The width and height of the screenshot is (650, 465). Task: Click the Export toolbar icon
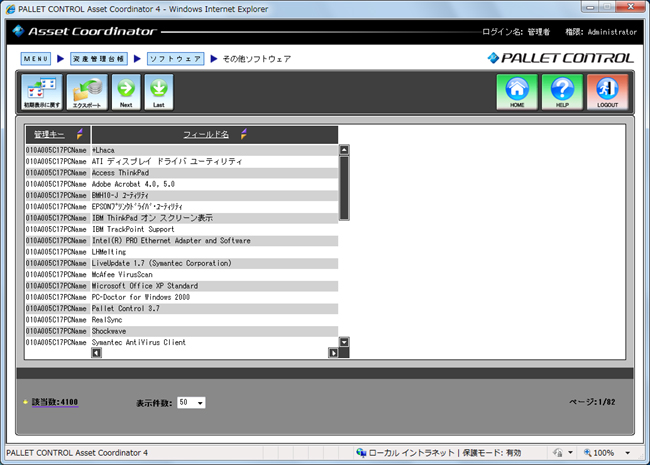tap(87, 92)
